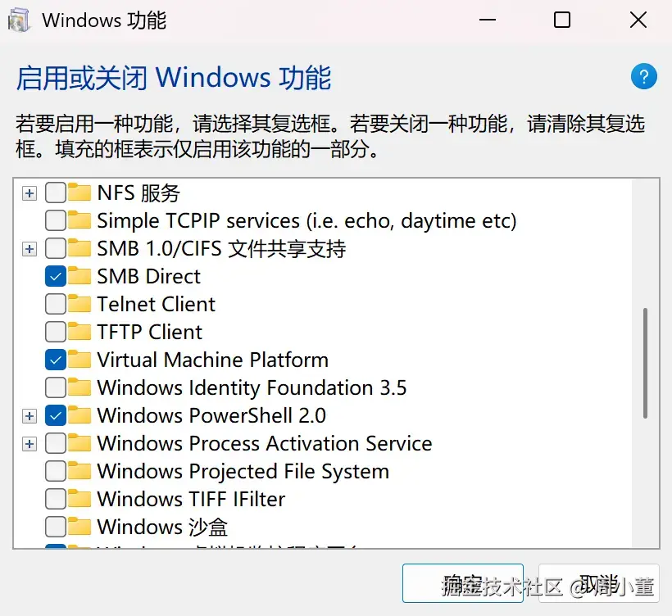
Task: Click the Virtual Machine Platform folder icon
Action: coord(79,360)
